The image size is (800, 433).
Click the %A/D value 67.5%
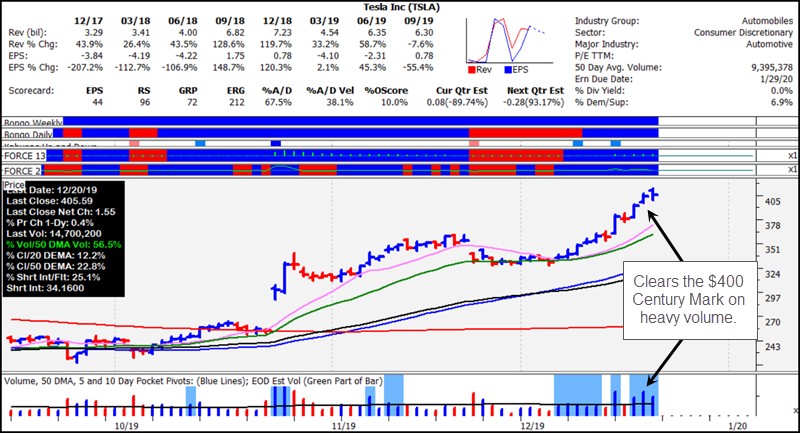point(278,102)
